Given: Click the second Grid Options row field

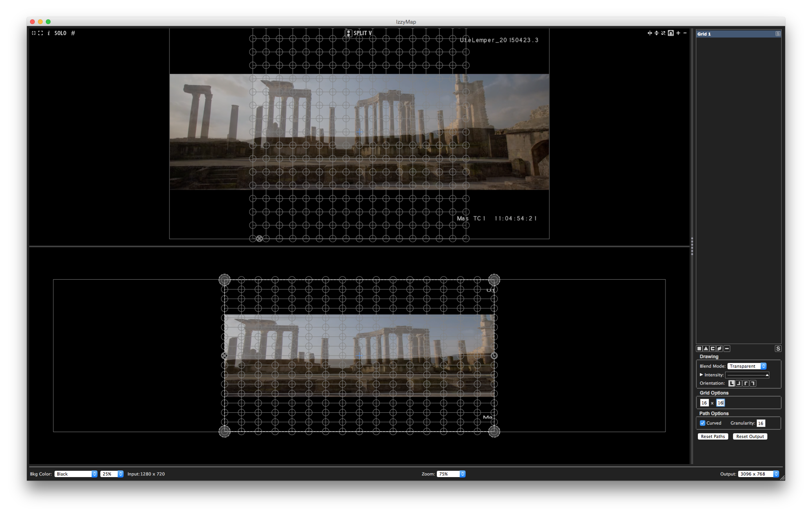Looking at the screenshot, I should coord(721,403).
